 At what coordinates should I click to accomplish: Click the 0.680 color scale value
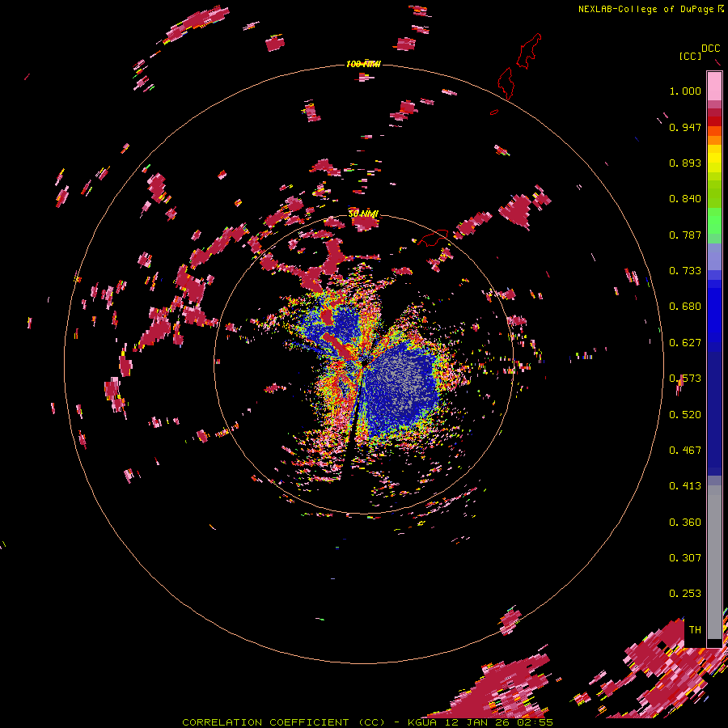click(x=685, y=307)
